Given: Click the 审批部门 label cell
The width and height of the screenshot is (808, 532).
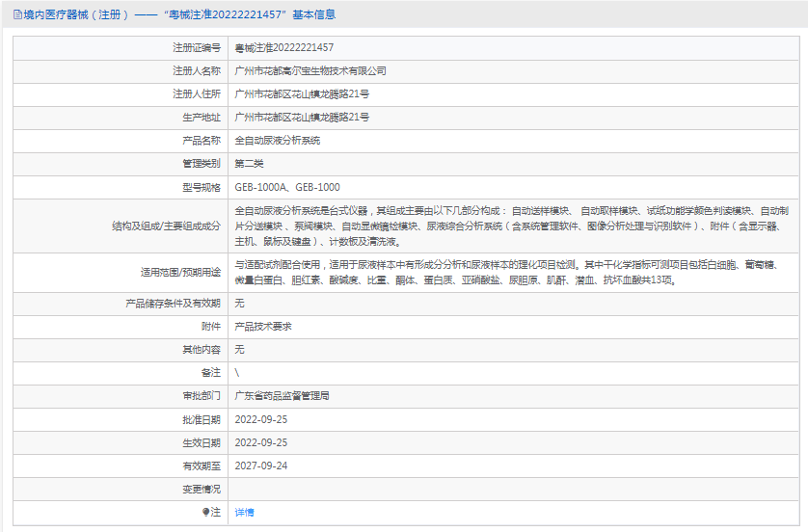Looking at the screenshot, I should [121, 395].
